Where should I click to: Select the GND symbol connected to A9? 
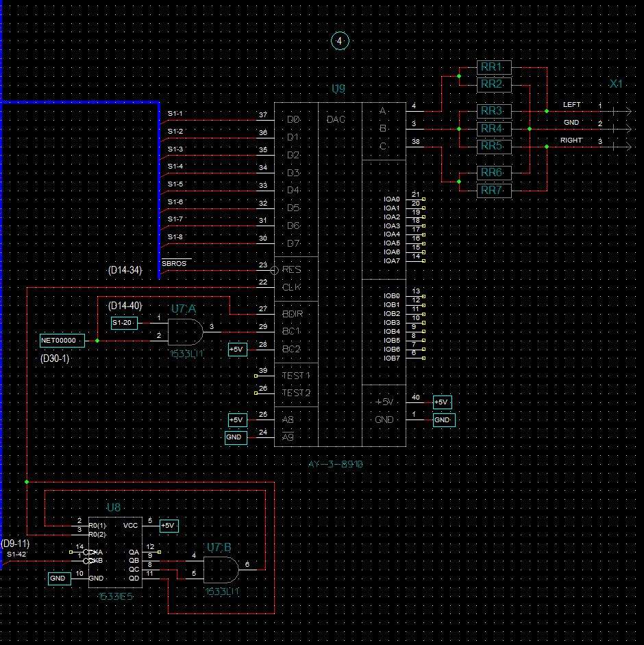tap(235, 437)
